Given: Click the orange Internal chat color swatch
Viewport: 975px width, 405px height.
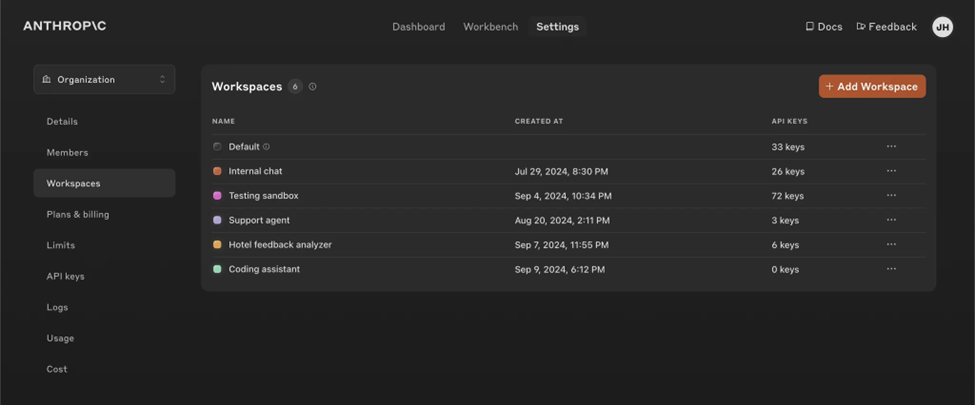Looking at the screenshot, I should click(217, 171).
